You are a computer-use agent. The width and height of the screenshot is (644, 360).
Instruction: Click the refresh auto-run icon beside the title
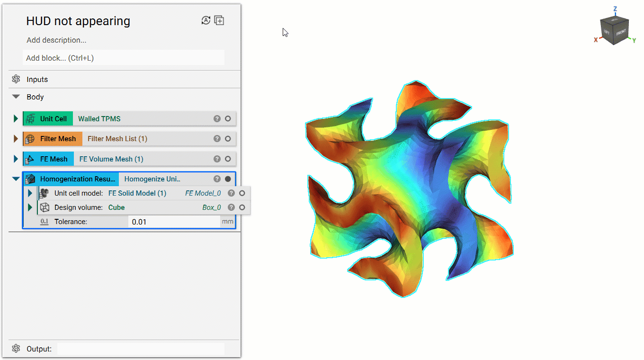pyautogui.click(x=206, y=20)
